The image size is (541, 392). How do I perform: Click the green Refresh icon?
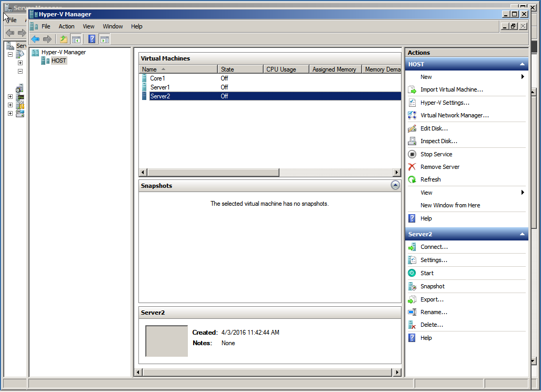click(x=412, y=179)
